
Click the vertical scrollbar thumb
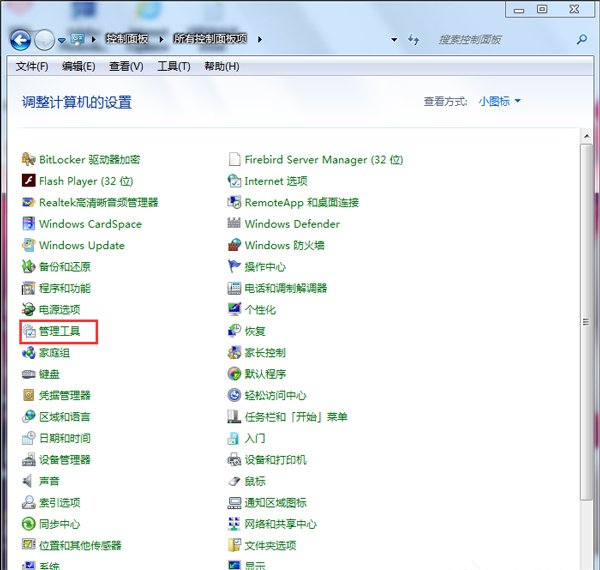coord(586,322)
